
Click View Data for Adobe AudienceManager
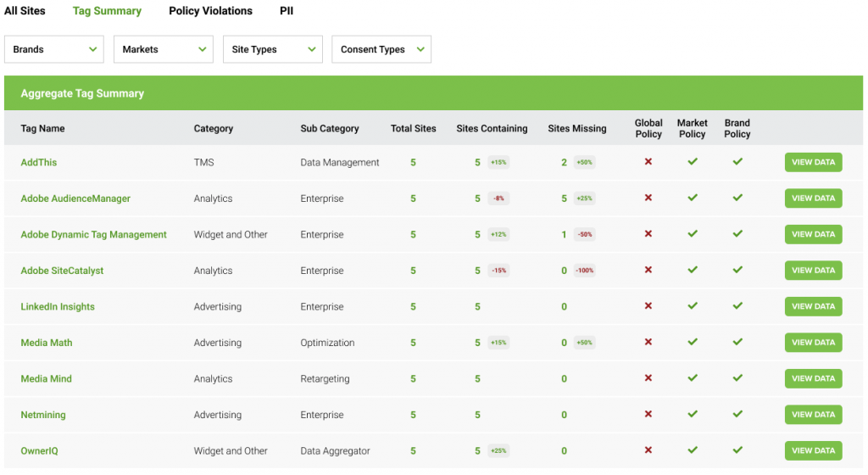point(813,198)
